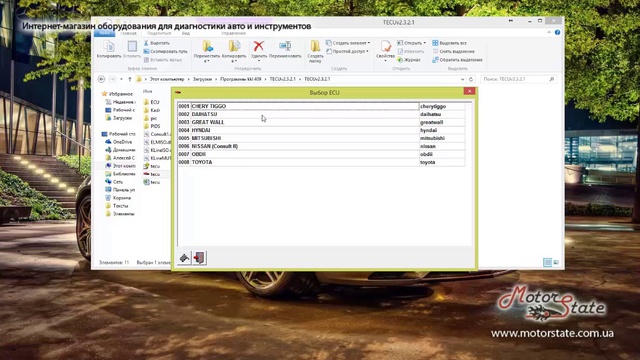
Task: Select the CHERY TIGGO row
Action: pos(321,106)
